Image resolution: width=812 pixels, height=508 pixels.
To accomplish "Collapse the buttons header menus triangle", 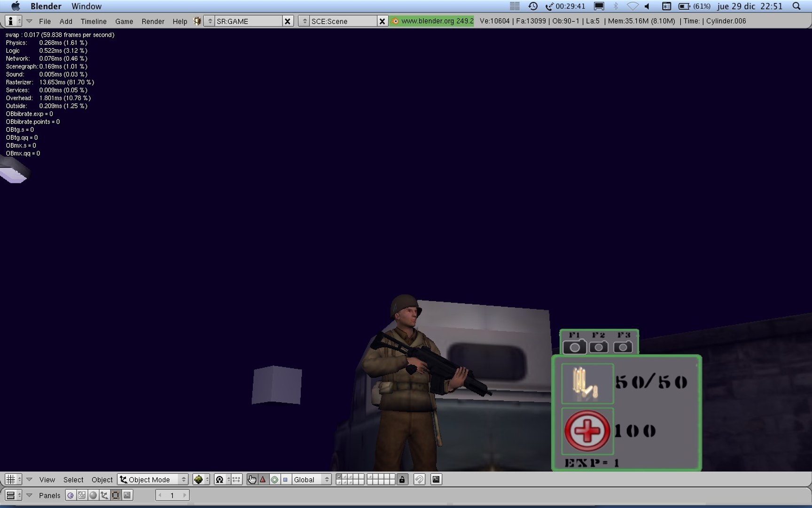I will pyautogui.click(x=29, y=495).
